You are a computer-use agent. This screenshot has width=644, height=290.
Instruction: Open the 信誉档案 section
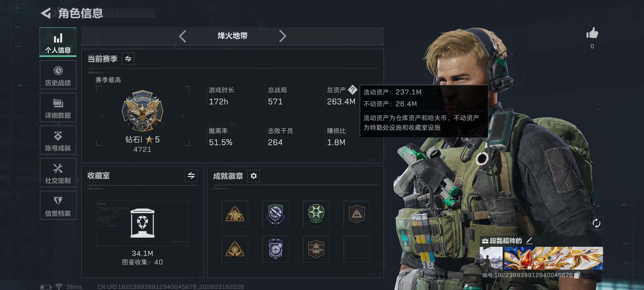point(58,205)
